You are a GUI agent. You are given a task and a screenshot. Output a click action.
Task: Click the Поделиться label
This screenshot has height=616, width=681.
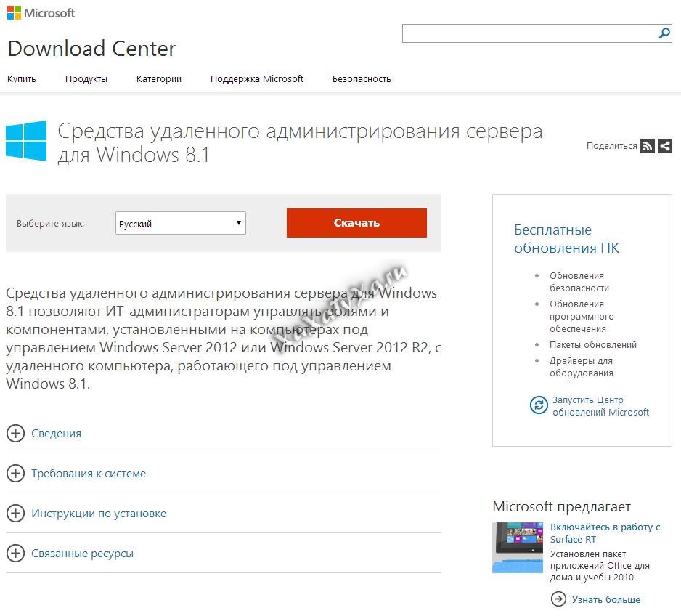coord(611,146)
